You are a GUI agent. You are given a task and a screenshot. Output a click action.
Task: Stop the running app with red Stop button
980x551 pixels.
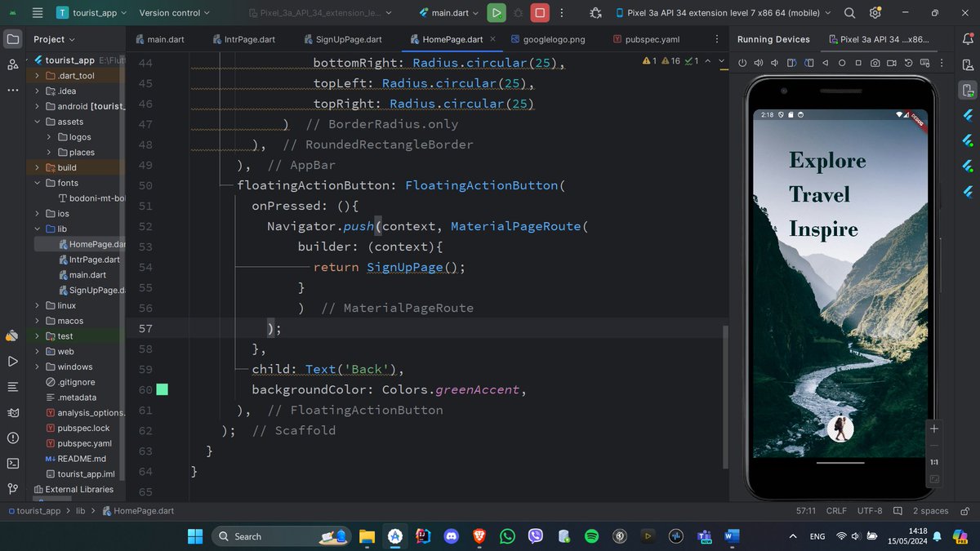[x=540, y=12]
